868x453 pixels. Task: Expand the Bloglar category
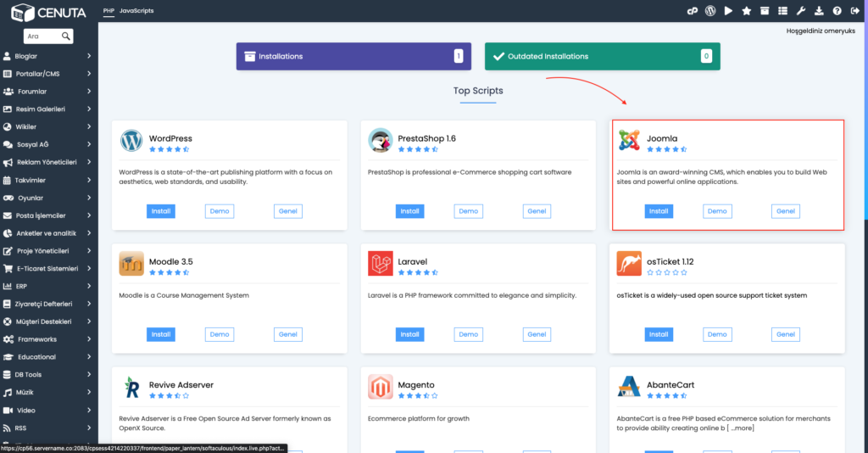(48, 56)
